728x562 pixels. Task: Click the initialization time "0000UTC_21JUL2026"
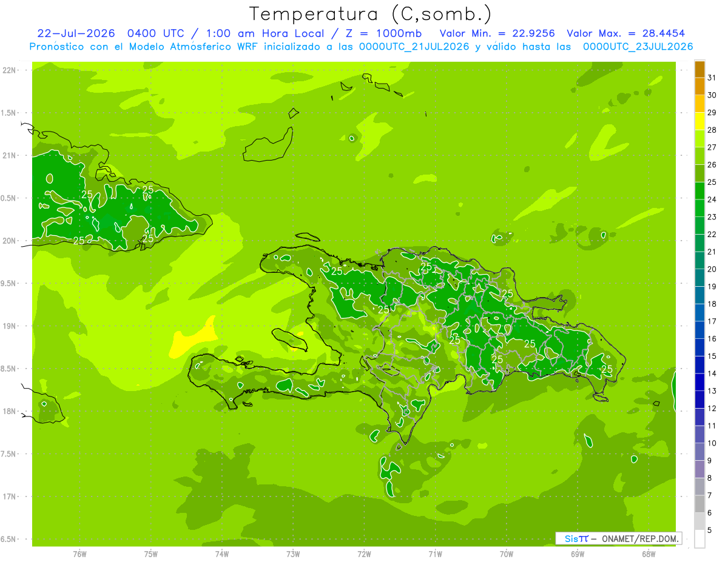click(414, 47)
